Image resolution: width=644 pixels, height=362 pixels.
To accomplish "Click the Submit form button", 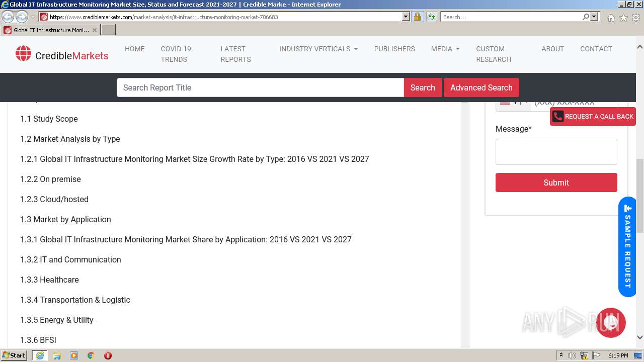I will pos(556,183).
